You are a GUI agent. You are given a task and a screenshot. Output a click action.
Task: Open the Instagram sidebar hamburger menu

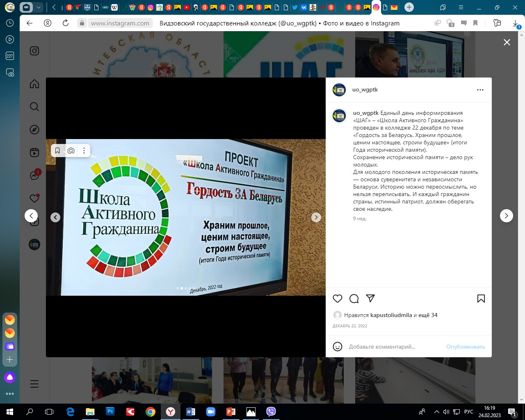point(34,384)
